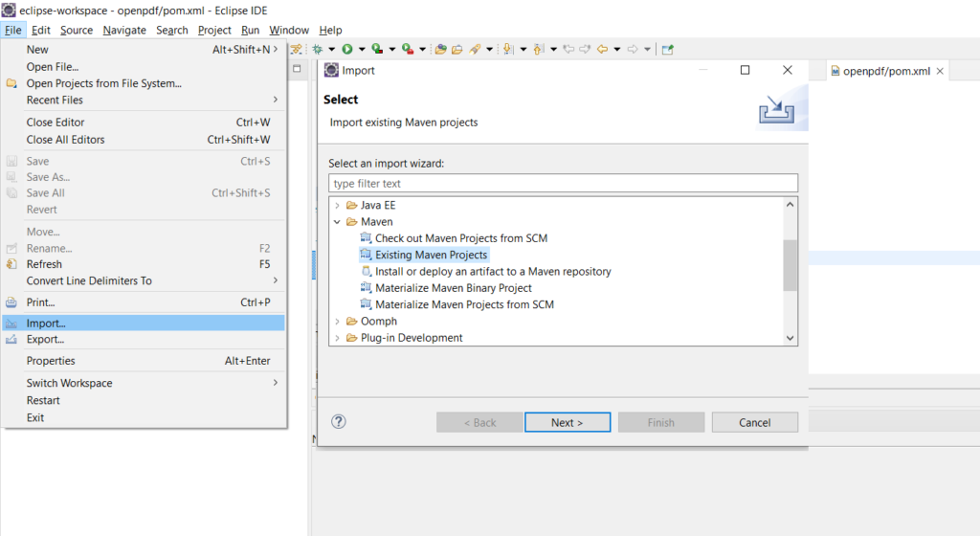This screenshot has width=980, height=536.
Task: Click the Cancel button in Import dialog
Action: [x=755, y=422]
